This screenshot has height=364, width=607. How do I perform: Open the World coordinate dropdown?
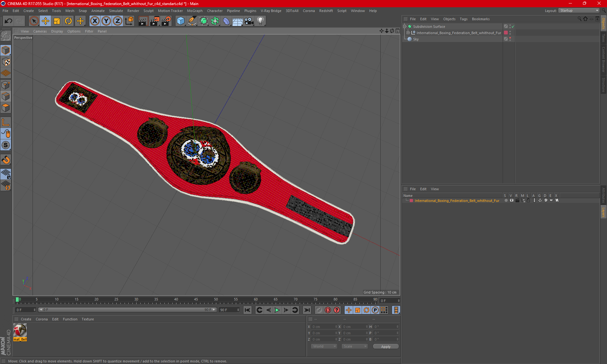[x=324, y=346]
